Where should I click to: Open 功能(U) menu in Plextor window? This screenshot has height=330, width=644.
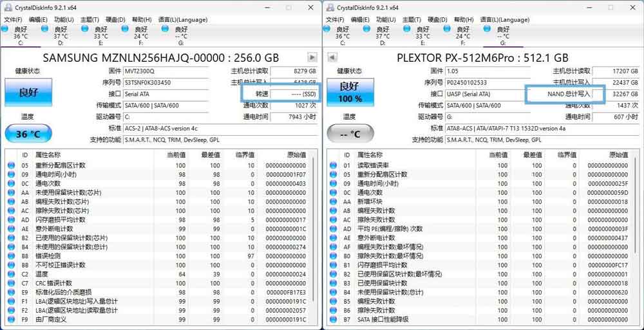[x=386, y=20]
